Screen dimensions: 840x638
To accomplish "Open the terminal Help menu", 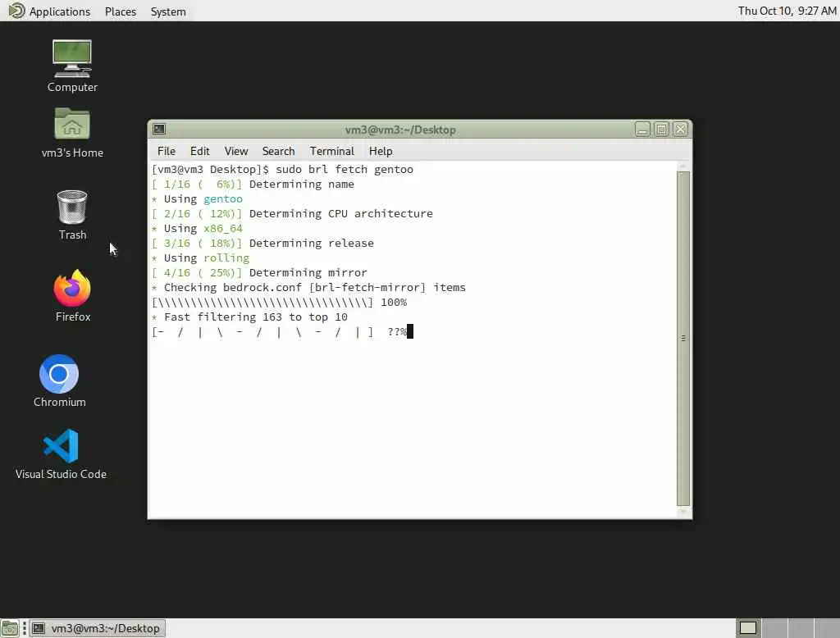I will tap(381, 151).
